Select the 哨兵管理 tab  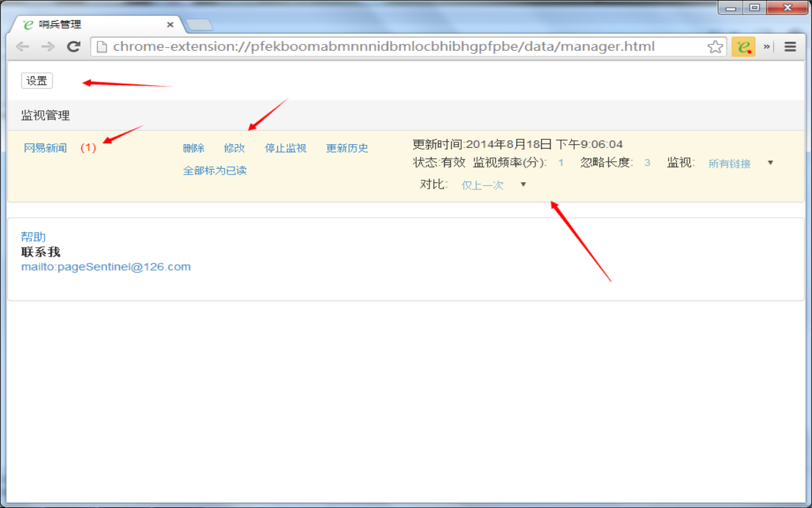coord(95,25)
